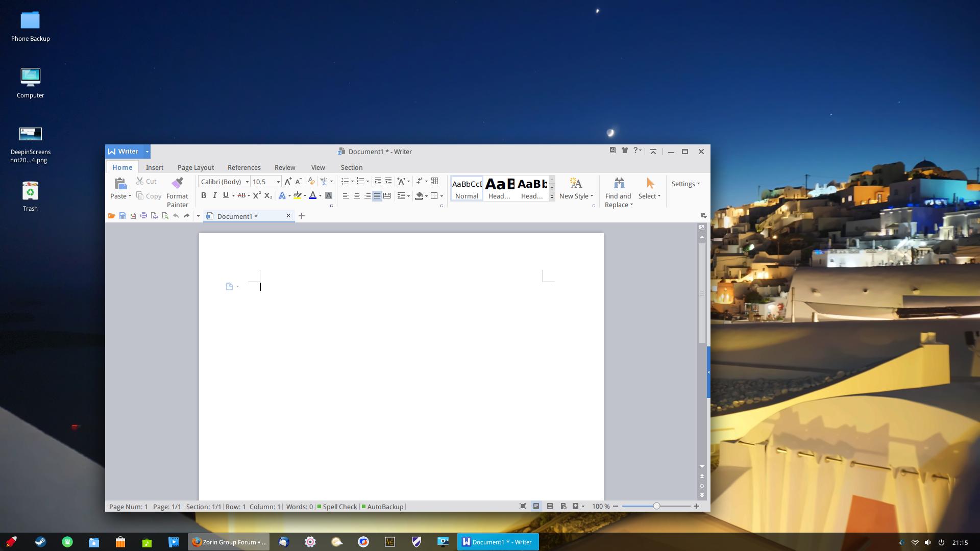Switch to the Page Layout tab
The image size is (980, 551).
(195, 167)
